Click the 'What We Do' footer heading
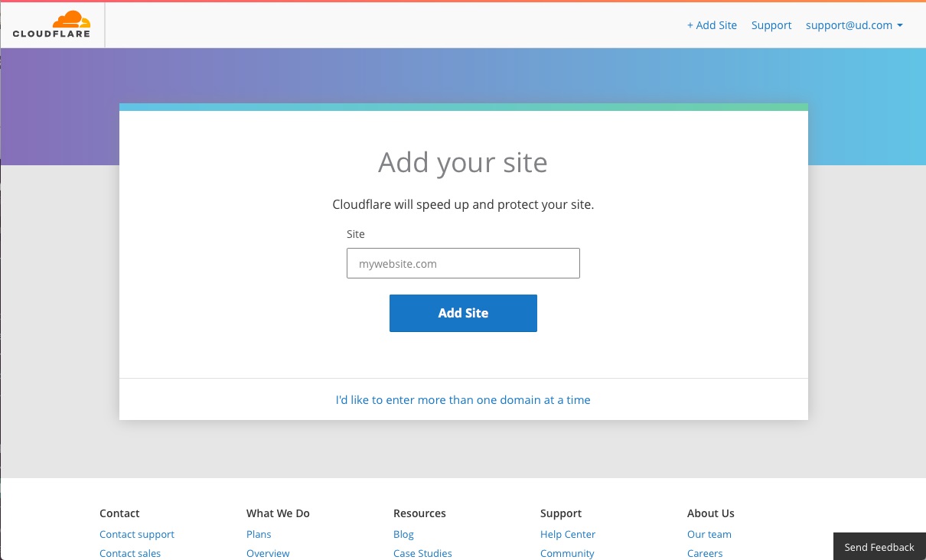Viewport: 926px width, 560px height. [278, 513]
